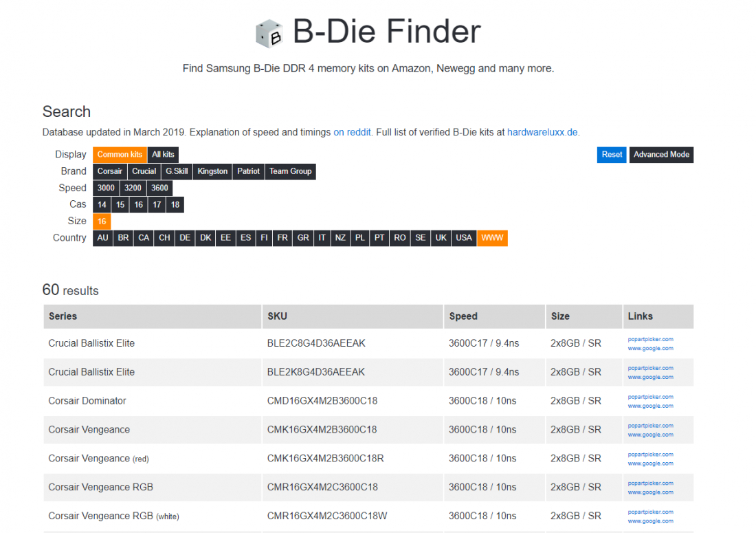The width and height of the screenshot is (756, 533).
Task: Select country FI
Action: (264, 238)
